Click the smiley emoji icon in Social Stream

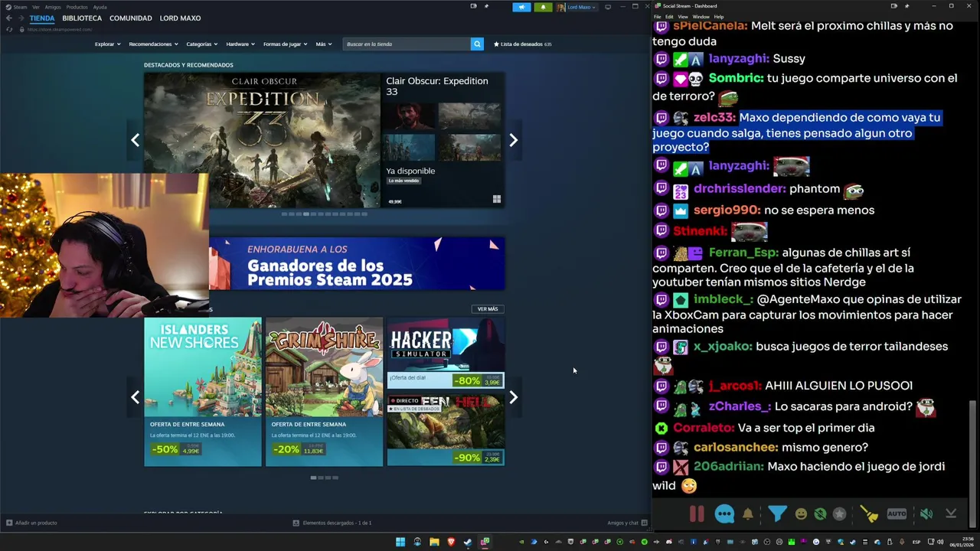pyautogui.click(x=801, y=514)
